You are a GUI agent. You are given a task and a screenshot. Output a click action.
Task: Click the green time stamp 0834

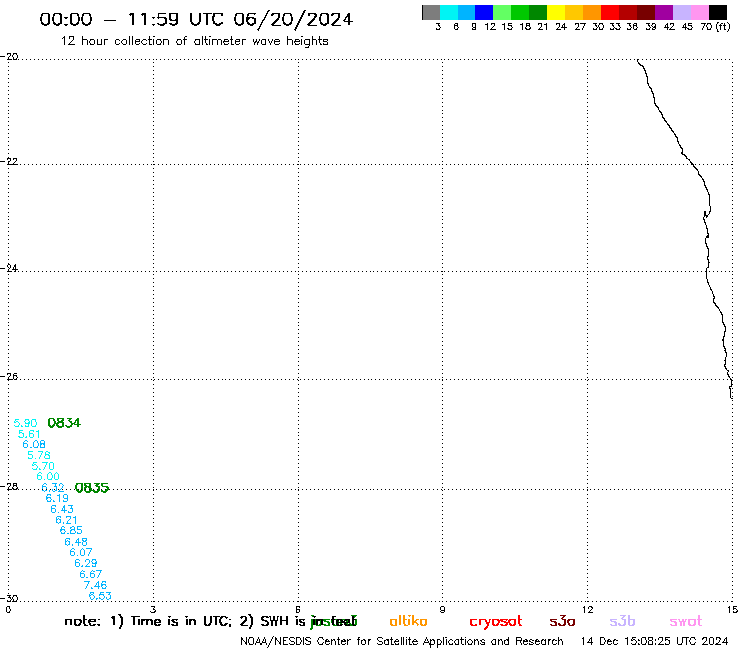[64, 423]
